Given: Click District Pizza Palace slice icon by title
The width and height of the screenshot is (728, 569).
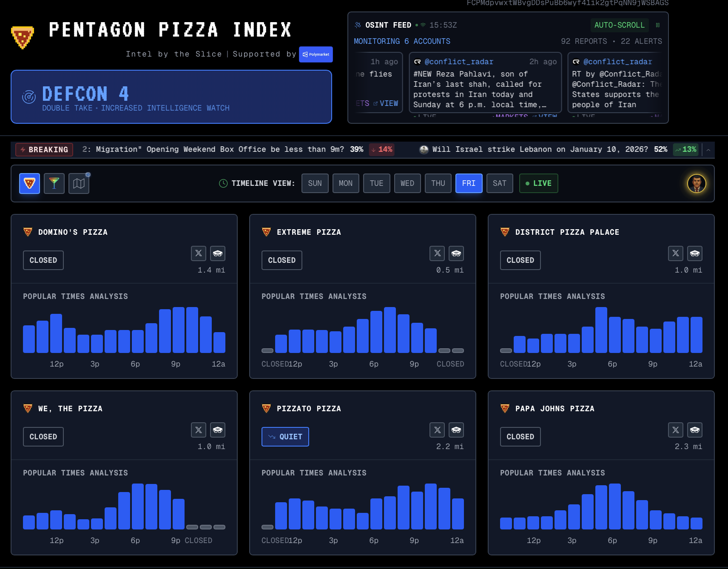Looking at the screenshot, I should 505,232.
